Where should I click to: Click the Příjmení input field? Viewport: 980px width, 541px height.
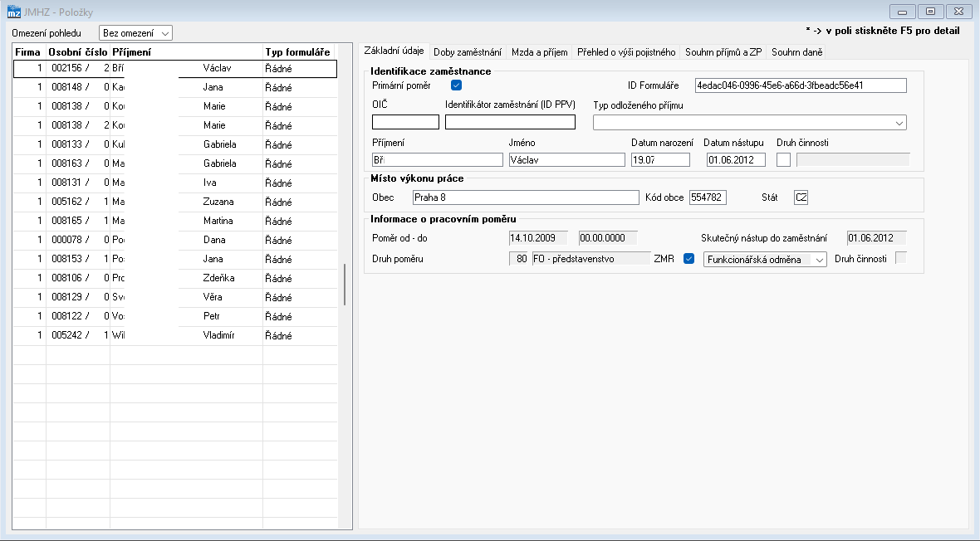coord(438,160)
